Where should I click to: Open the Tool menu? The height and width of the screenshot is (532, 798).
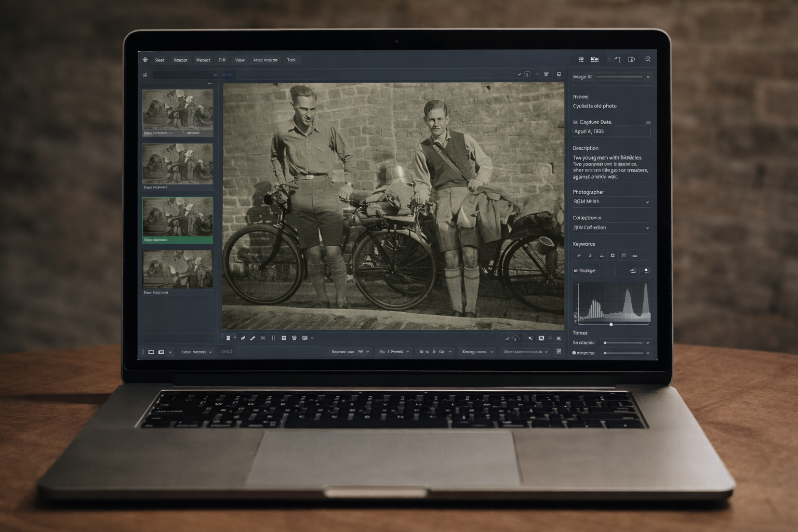point(291,60)
